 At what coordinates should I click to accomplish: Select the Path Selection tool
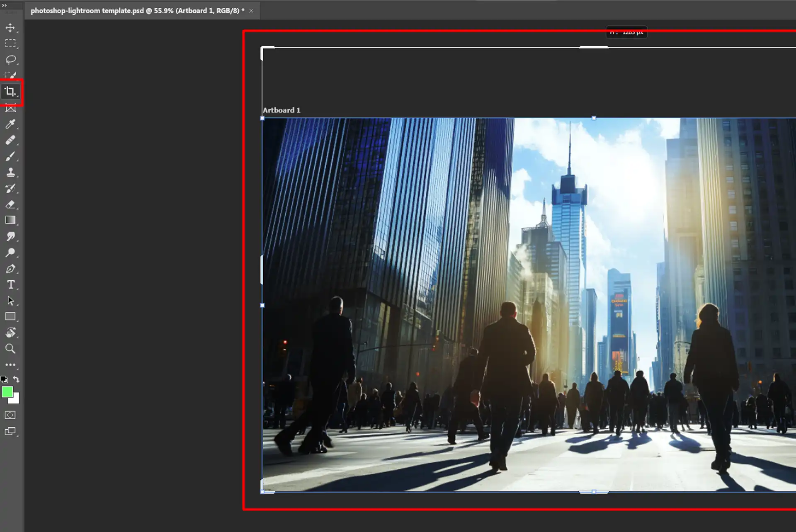coord(10,301)
